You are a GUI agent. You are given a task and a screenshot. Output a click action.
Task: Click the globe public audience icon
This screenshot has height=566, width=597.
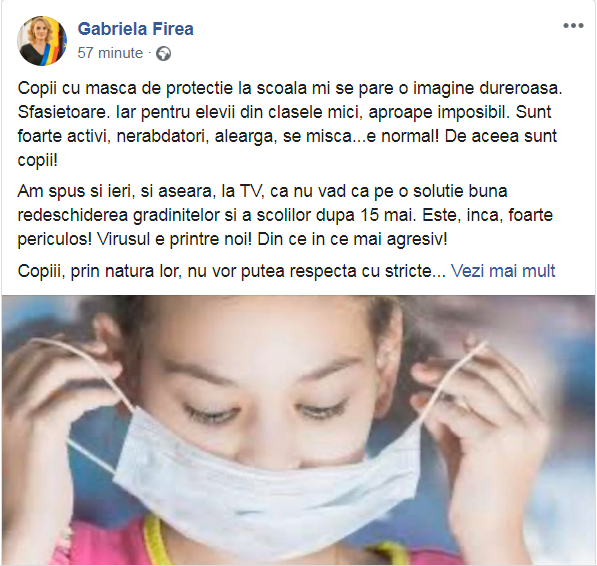click(x=164, y=54)
